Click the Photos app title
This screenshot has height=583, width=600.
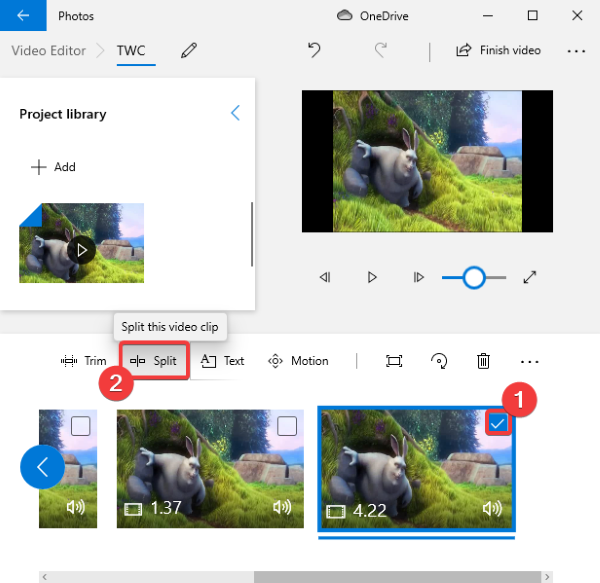click(x=76, y=16)
